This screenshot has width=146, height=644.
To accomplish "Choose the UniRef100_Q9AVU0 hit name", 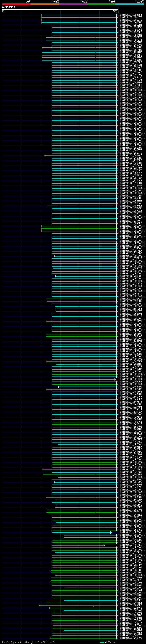I will click(x=131, y=48).
